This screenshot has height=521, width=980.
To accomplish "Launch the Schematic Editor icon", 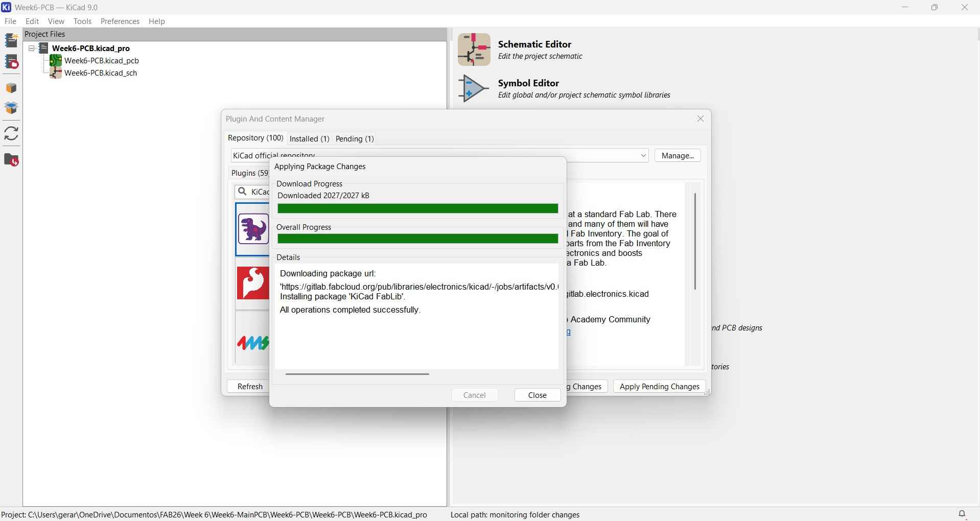I will (474, 50).
